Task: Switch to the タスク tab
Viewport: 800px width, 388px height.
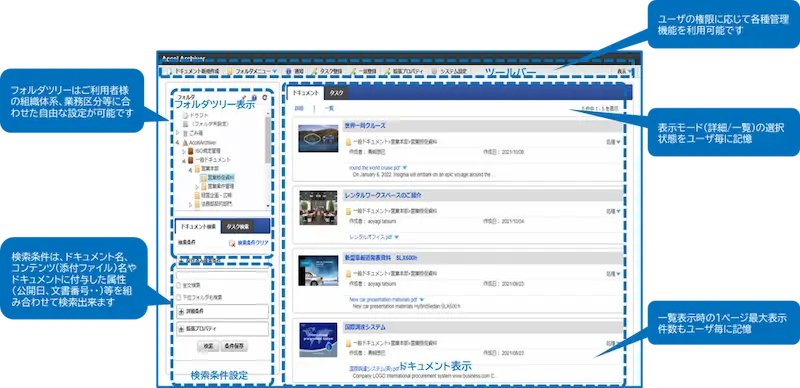Action: coord(336,93)
